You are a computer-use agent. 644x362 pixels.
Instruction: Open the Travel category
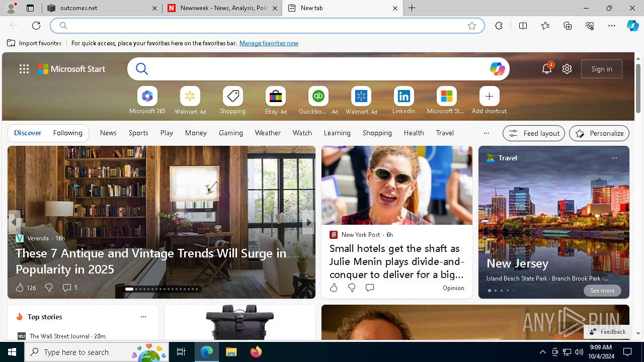pos(445,133)
